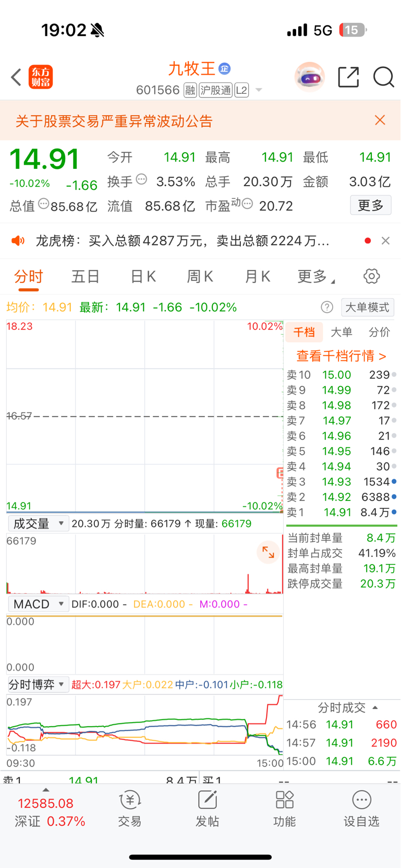Select the 卖3 14.93 order row

tap(342, 482)
